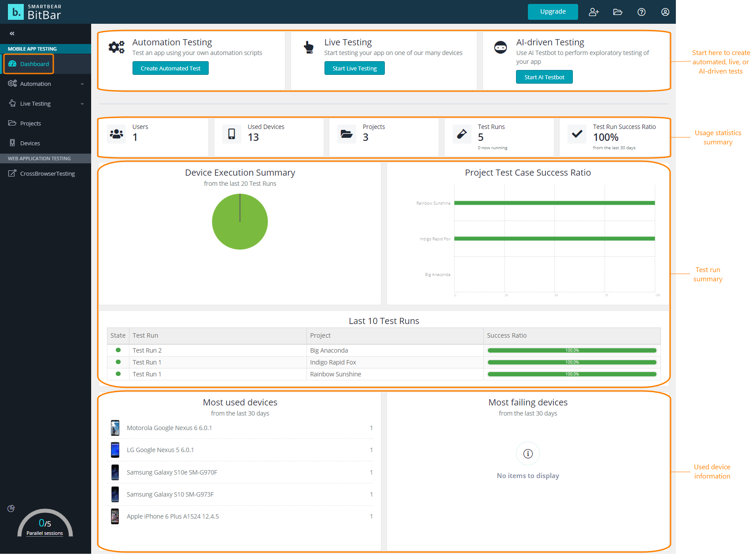Open the Dashboard from the sidebar
Image resolution: width=756 pixels, height=556 pixels.
(34, 64)
